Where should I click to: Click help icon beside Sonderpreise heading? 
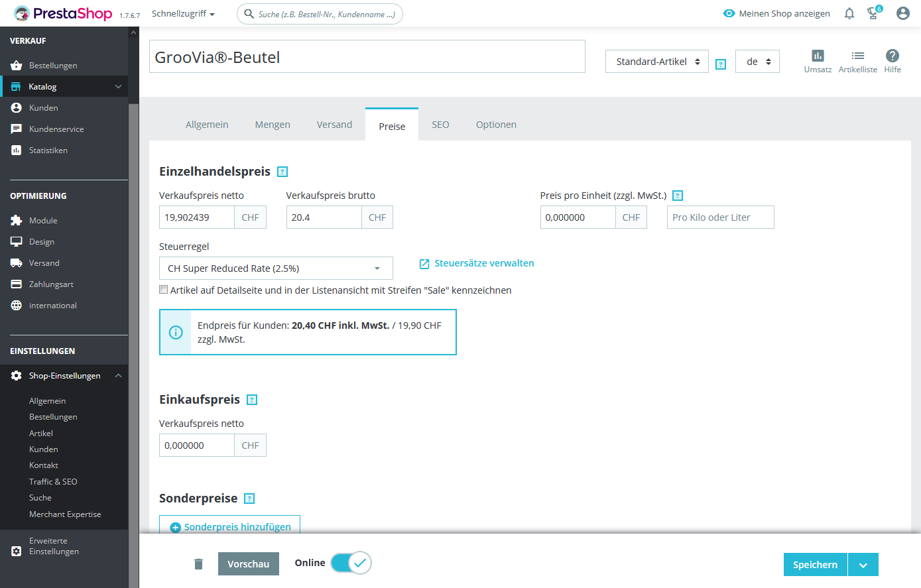coord(249,499)
